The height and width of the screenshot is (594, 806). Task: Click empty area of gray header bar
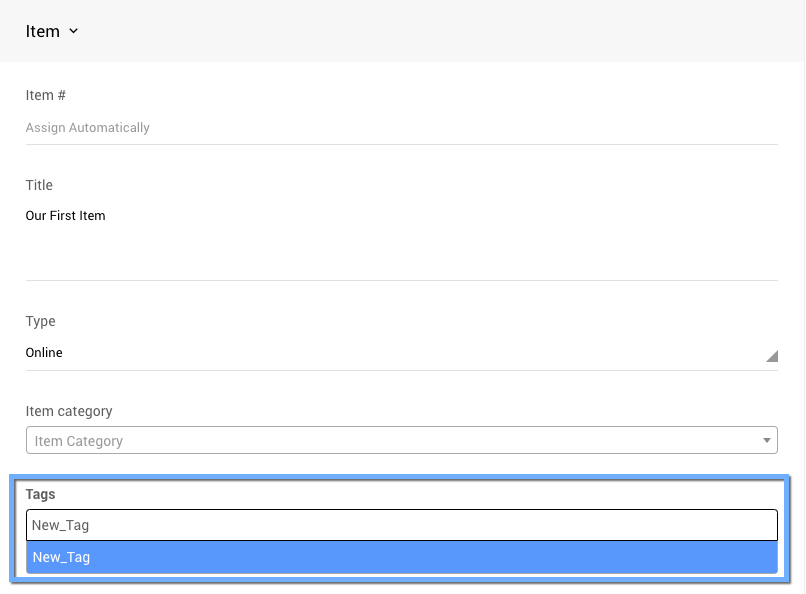[x=450, y=31]
